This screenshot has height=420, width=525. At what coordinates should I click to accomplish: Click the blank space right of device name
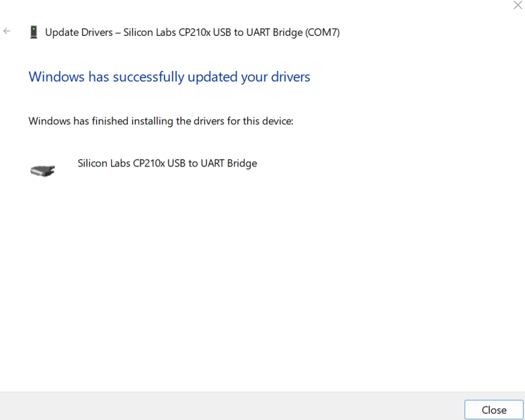pyautogui.click(x=387, y=163)
